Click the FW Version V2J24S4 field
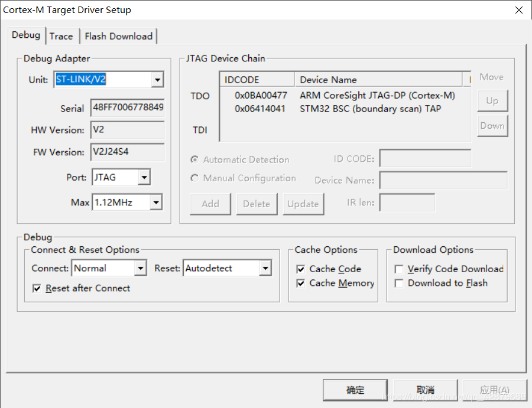This screenshot has height=408, width=532. [x=128, y=152]
